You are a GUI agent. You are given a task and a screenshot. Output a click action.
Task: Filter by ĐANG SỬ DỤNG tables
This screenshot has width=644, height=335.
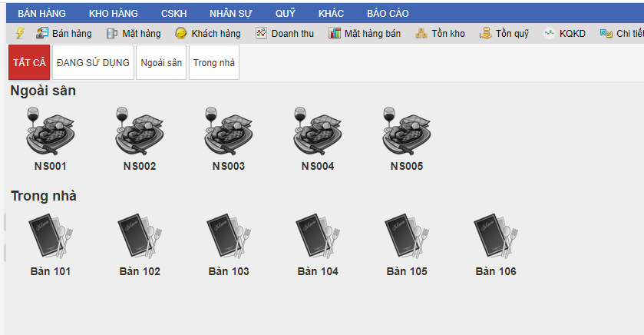[x=93, y=62]
